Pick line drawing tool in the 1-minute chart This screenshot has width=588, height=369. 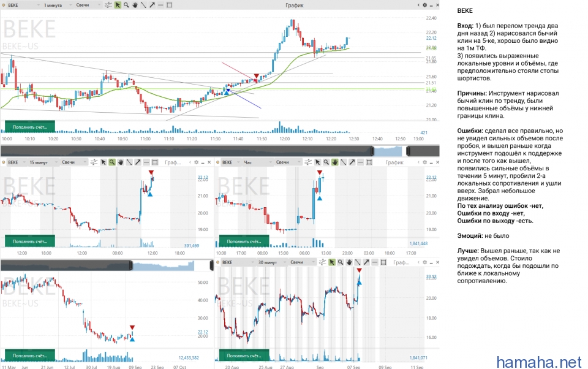pyautogui.click(x=143, y=6)
